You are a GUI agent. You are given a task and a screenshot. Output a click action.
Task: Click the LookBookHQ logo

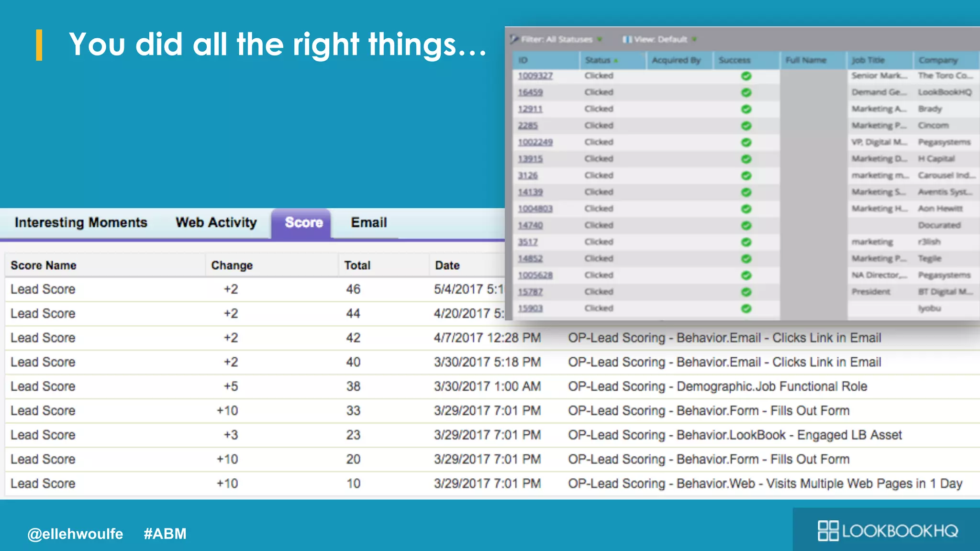point(888,530)
